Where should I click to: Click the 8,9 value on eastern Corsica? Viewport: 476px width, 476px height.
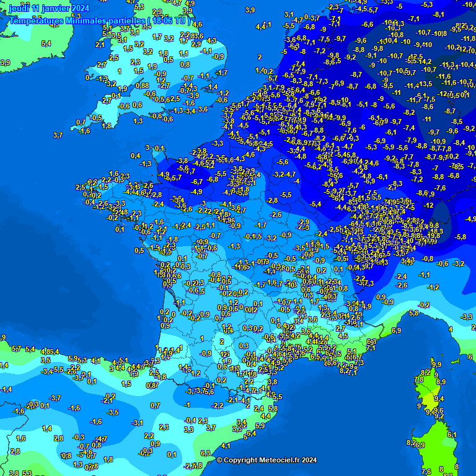441,382
